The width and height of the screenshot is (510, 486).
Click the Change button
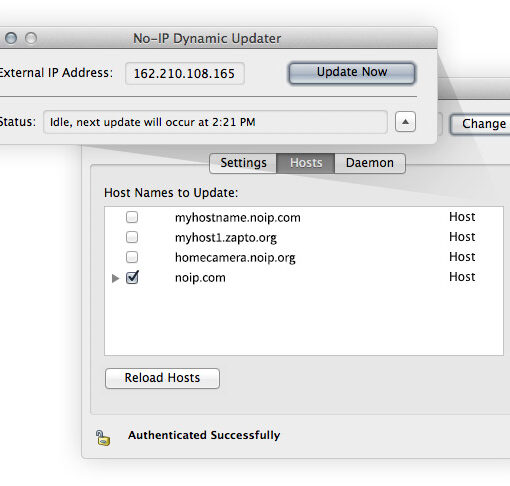pyautogui.click(x=480, y=124)
